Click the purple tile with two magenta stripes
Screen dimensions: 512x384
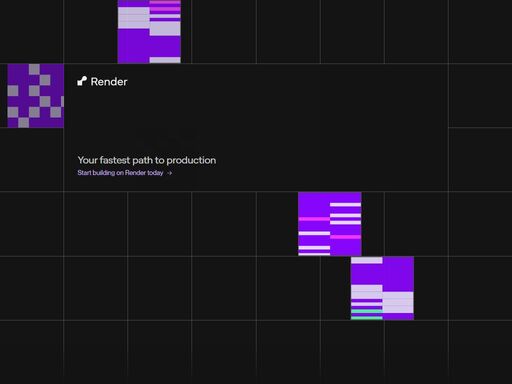point(330,224)
